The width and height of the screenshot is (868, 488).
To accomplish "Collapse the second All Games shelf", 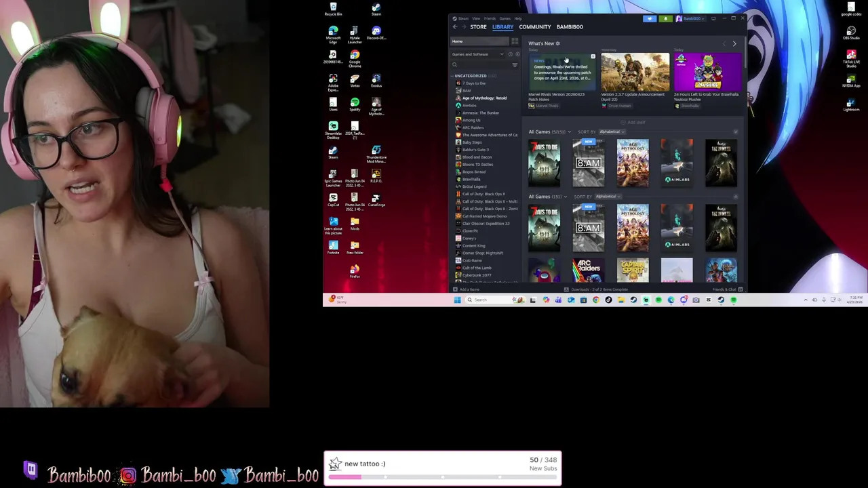I will tap(736, 197).
